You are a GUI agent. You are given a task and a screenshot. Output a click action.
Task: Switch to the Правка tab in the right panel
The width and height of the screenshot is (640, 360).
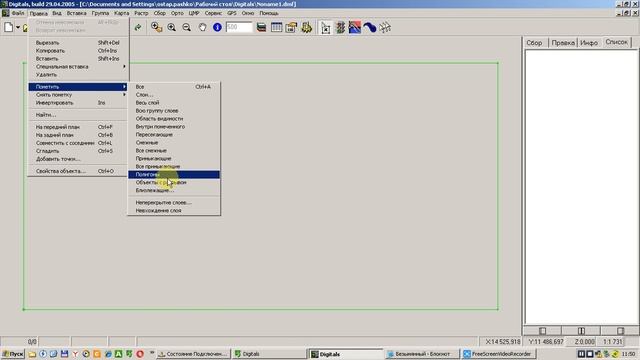[x=563, y=42]
